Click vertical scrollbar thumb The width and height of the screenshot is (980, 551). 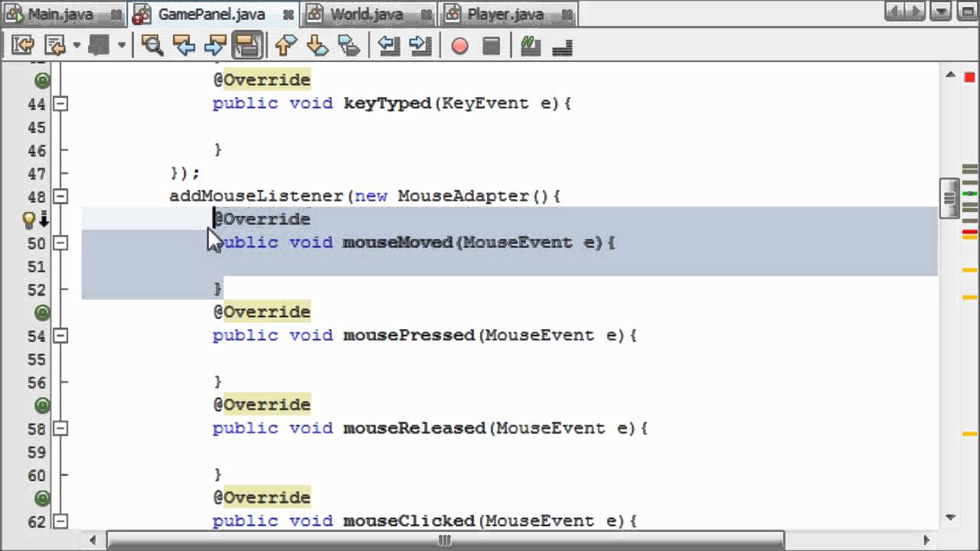click(949, 199)
